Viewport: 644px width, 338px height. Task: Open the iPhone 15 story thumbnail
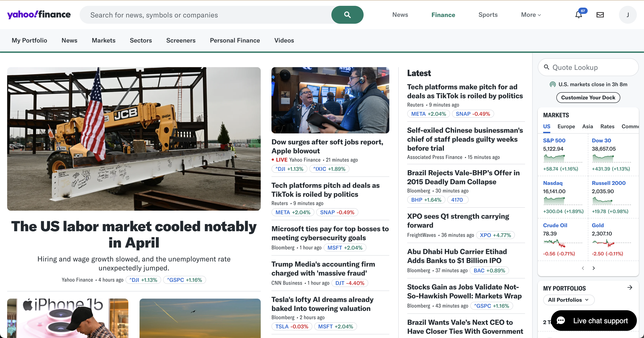click(x=68, y=318)
